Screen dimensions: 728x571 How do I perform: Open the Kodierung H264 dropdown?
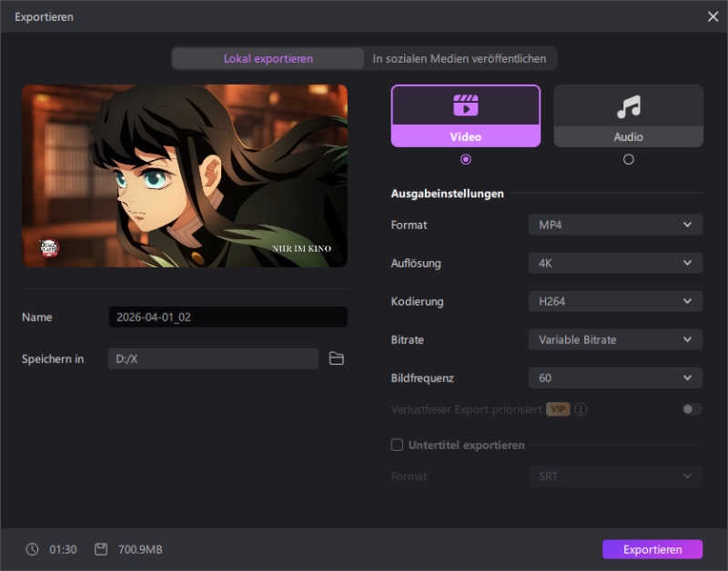click(615, 301)
